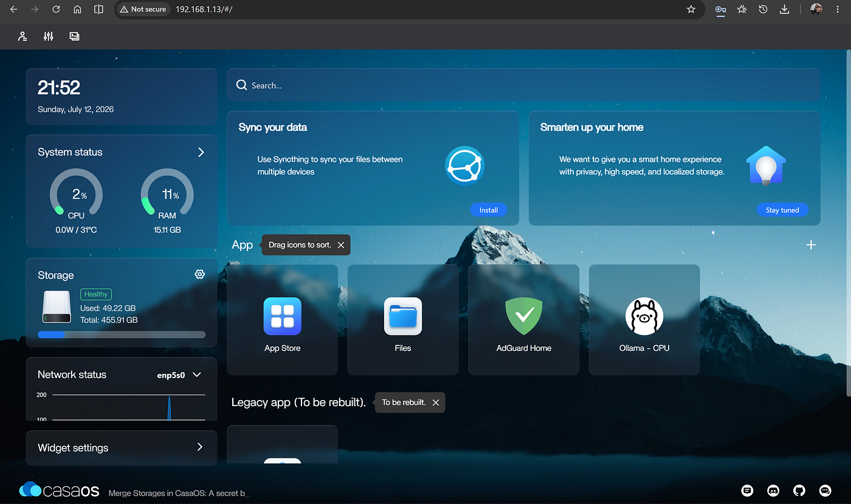Image resolution: width=851 pixels, height=504 pixels.
Task: Click the Stay tuned button
Action: [782, 210]
